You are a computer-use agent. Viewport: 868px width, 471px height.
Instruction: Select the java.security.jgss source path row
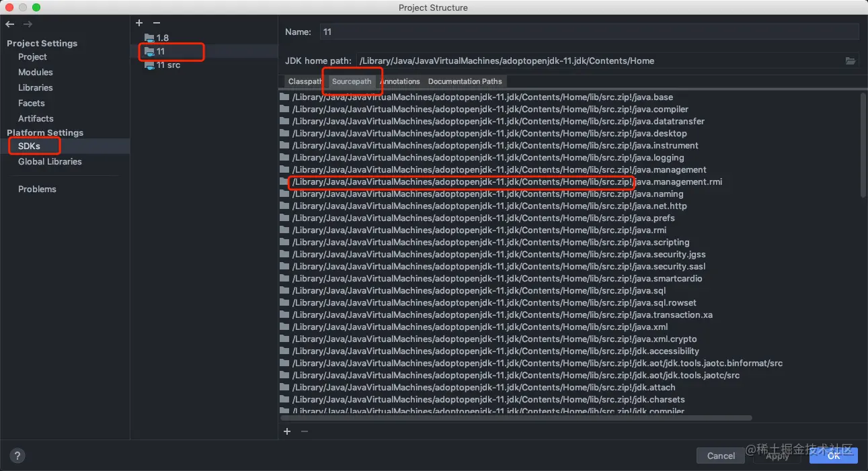569,254
